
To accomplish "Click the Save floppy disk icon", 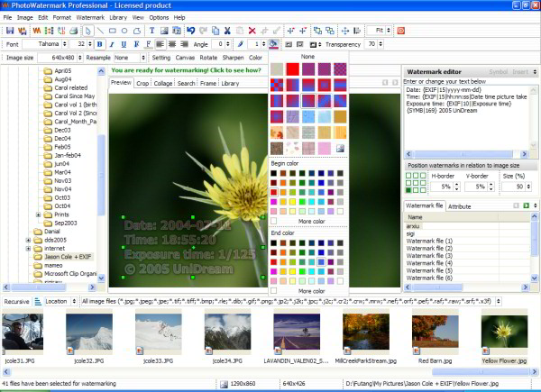I will click(x=10, y=31).
